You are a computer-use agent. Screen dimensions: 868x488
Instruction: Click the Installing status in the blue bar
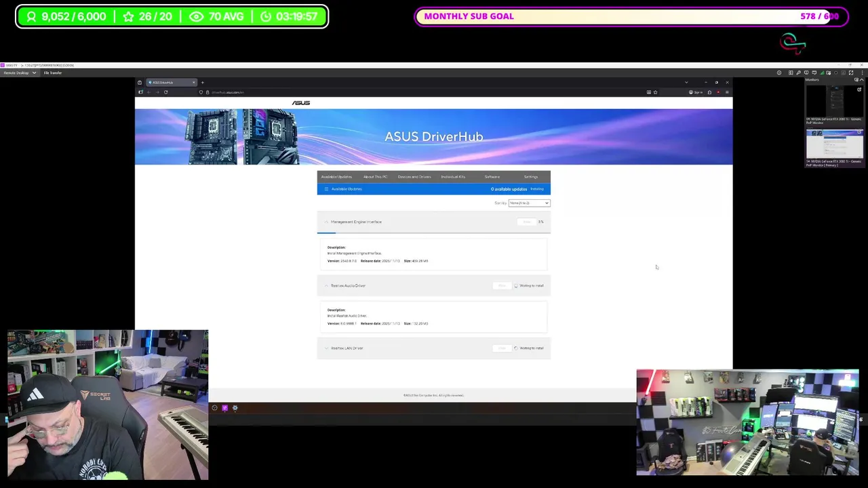pyautogui.click(x=537, y=189)
